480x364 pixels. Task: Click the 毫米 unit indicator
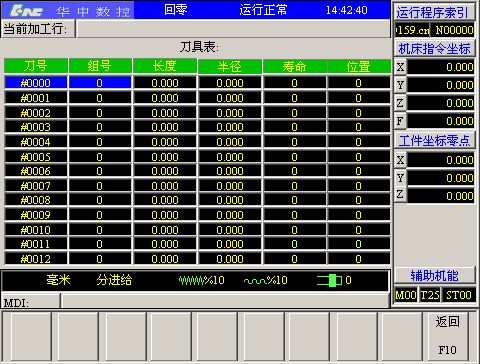point(58,280)
